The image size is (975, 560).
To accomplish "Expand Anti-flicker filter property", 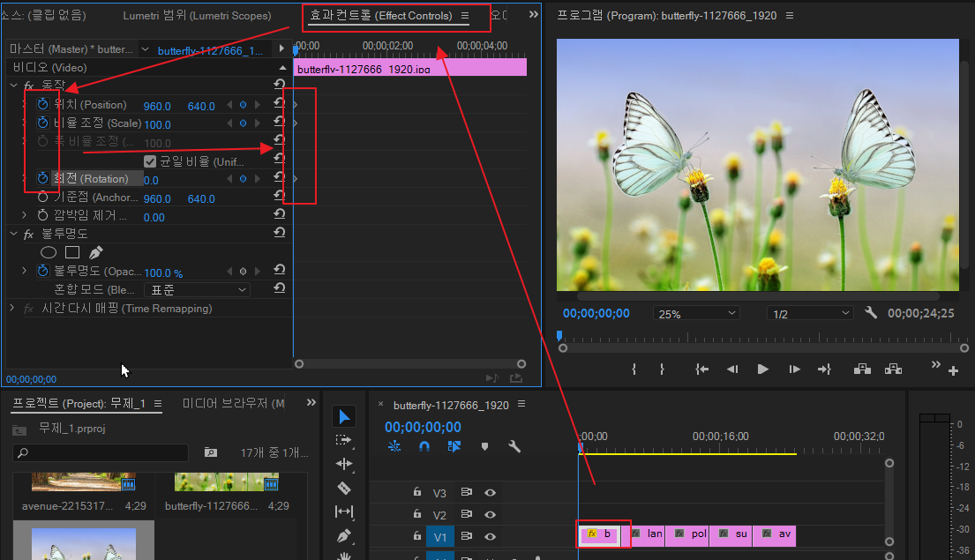I will tap(24, 215).
